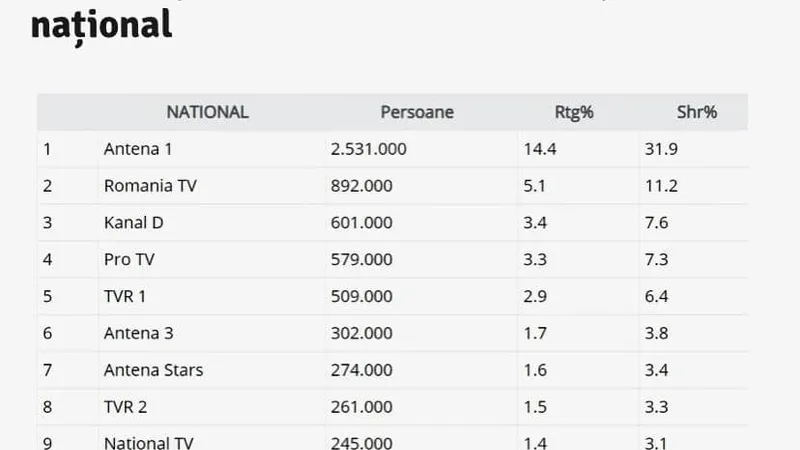The image size is (800, 450).
Task: Select the Romania TV cell
Action: pyautogui.click(x=151, y=186)
